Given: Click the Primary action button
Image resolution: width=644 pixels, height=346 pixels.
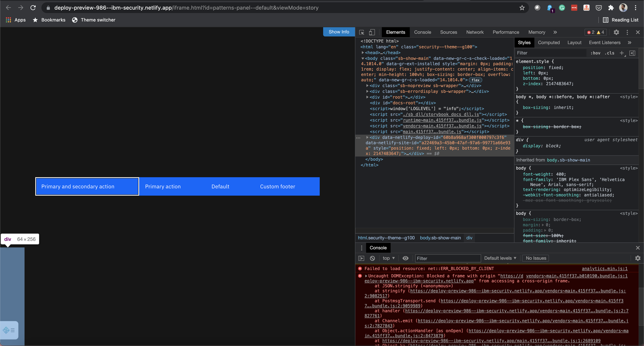Looking at the screenshot, I should [x=163, y=186].
